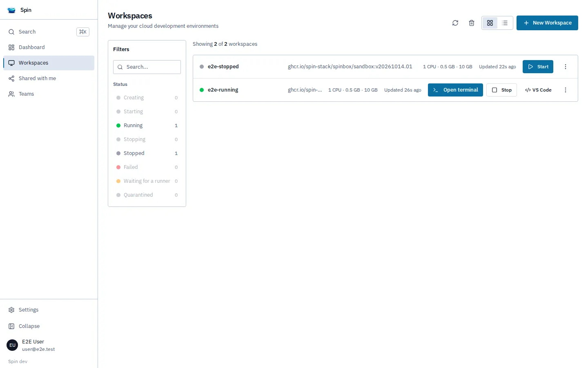588x368 pixels.
Task: Click user@e2e.test email text
Action: [x=38, y=350]
